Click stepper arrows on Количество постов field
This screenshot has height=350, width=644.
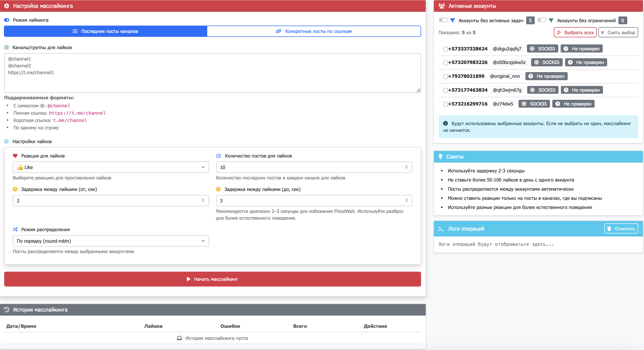point(406,167)
